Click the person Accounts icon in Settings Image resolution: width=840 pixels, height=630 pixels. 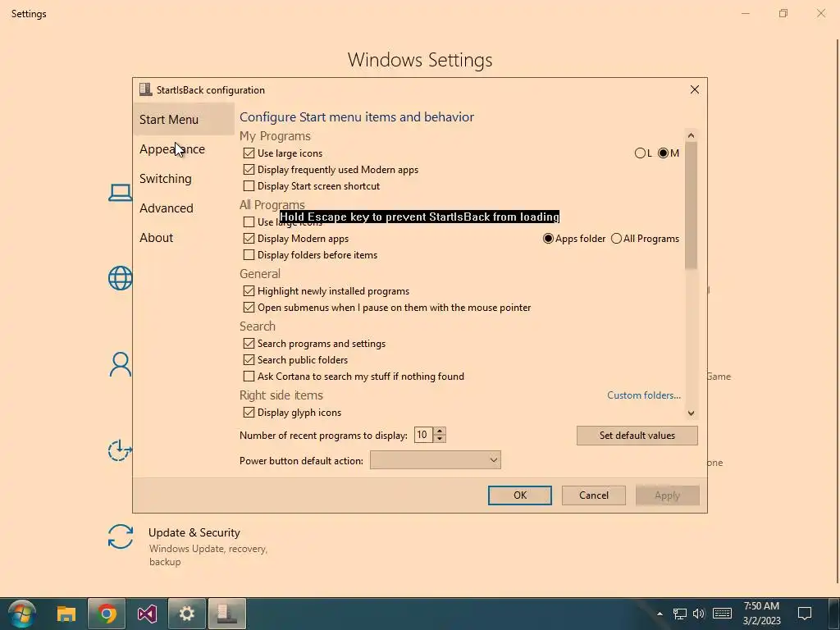tap(121, 364)
